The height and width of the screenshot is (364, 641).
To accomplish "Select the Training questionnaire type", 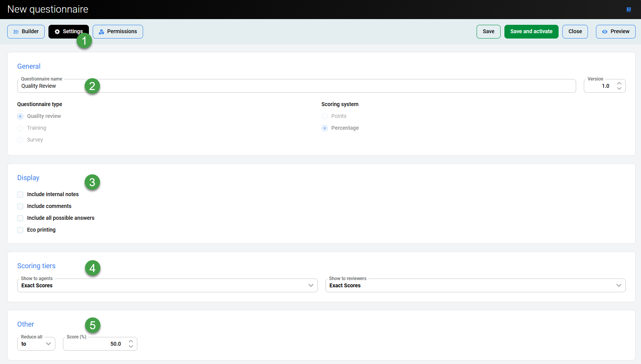I will coord(21,128).
